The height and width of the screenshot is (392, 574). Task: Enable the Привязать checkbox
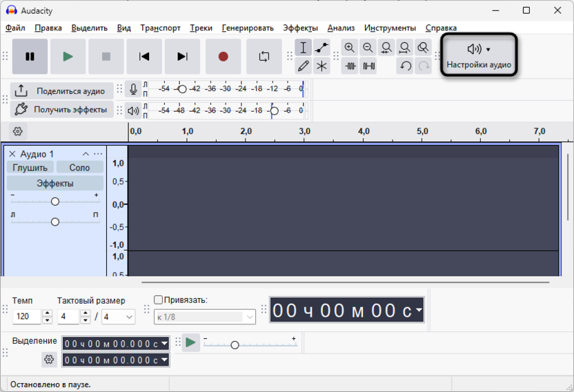pos(159,300)
